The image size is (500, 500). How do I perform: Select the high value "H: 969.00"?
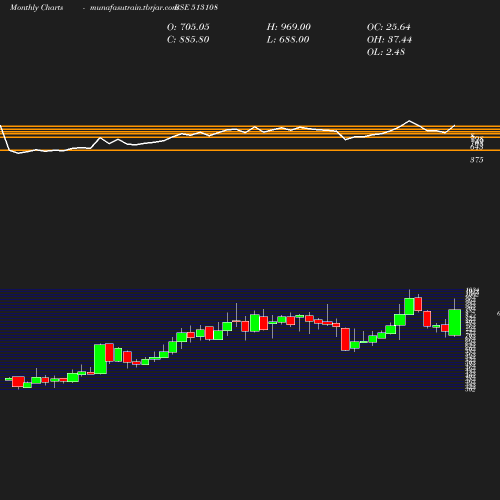tap(288, 27)
